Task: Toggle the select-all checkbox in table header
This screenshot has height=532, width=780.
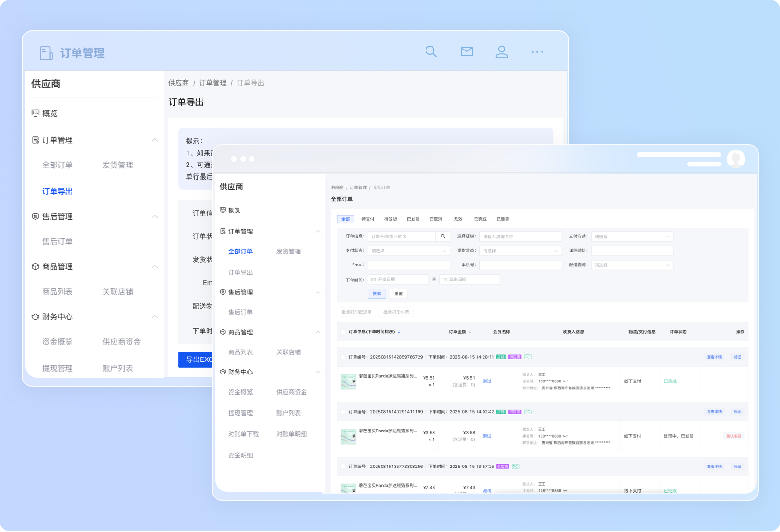Action: point(343,332)
